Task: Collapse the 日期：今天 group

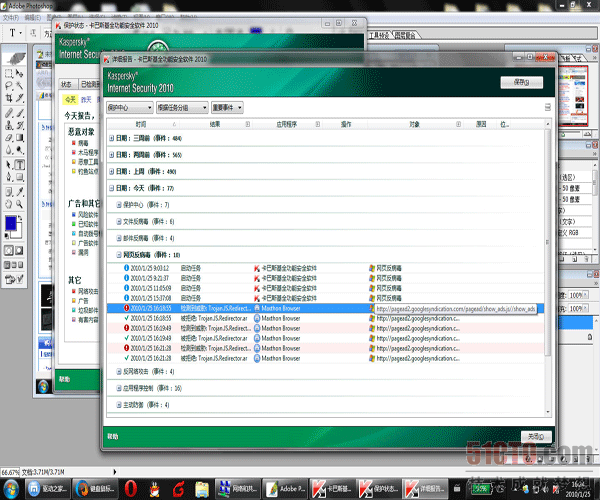Action: pyautogui.click(x=111, y=188)
